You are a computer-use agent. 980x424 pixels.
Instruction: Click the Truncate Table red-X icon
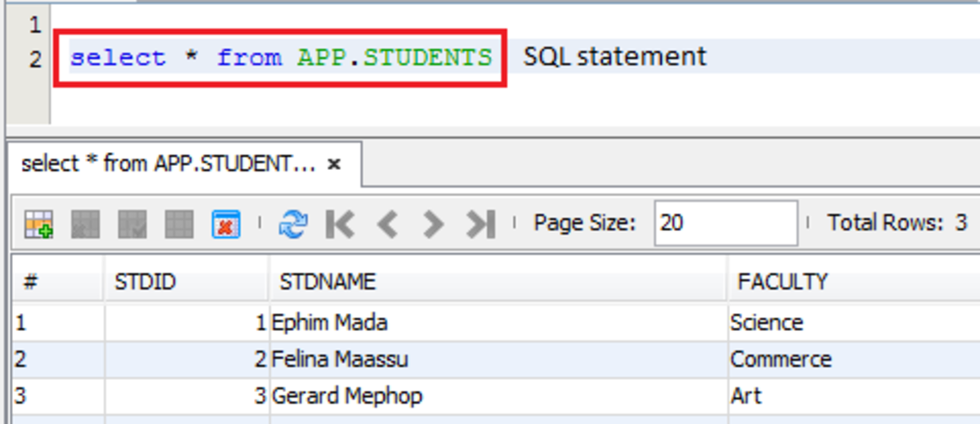(x=226, y=223)
